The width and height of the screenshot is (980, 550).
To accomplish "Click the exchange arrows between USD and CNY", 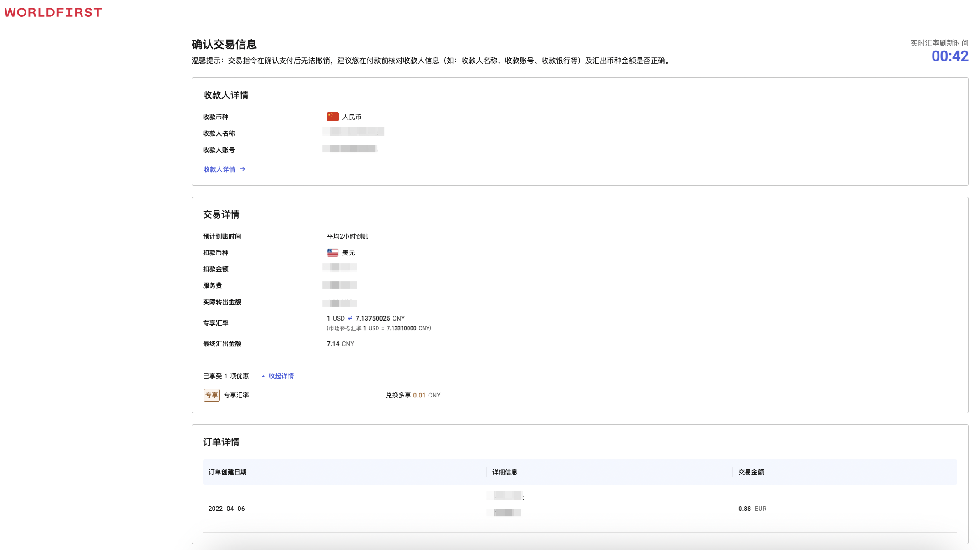I will 350,318.
